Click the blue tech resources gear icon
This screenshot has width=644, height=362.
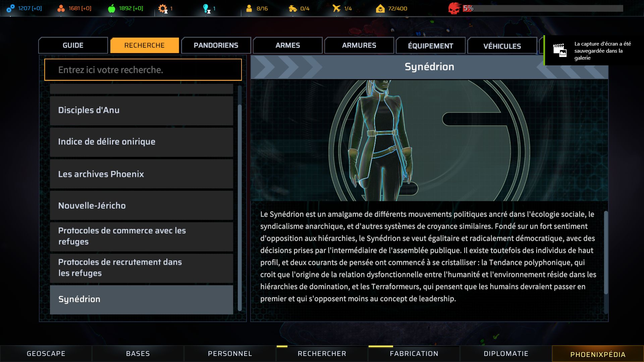[10, 8]
